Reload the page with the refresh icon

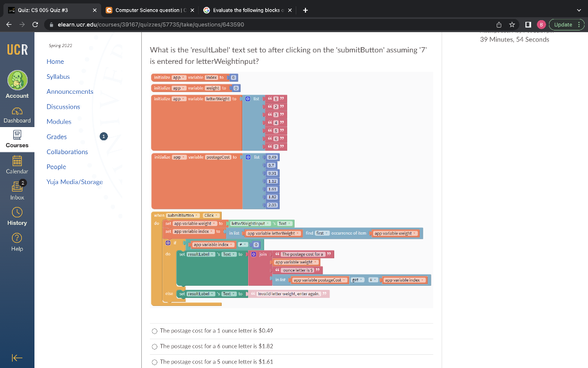[x=35, y=25]
